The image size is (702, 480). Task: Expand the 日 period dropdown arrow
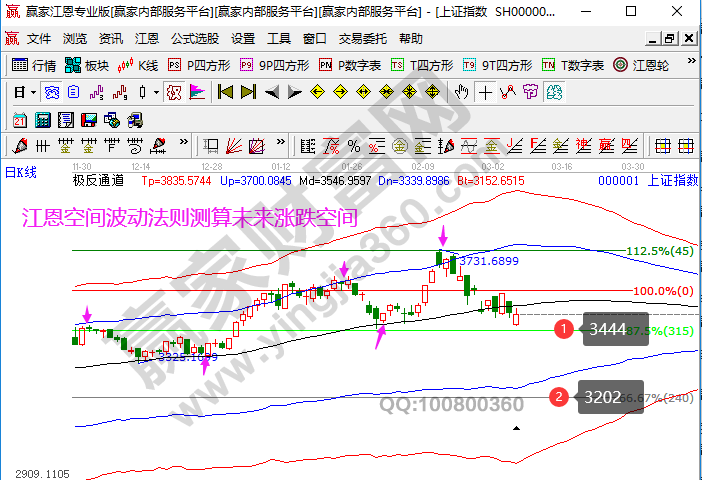click(32, 92)
